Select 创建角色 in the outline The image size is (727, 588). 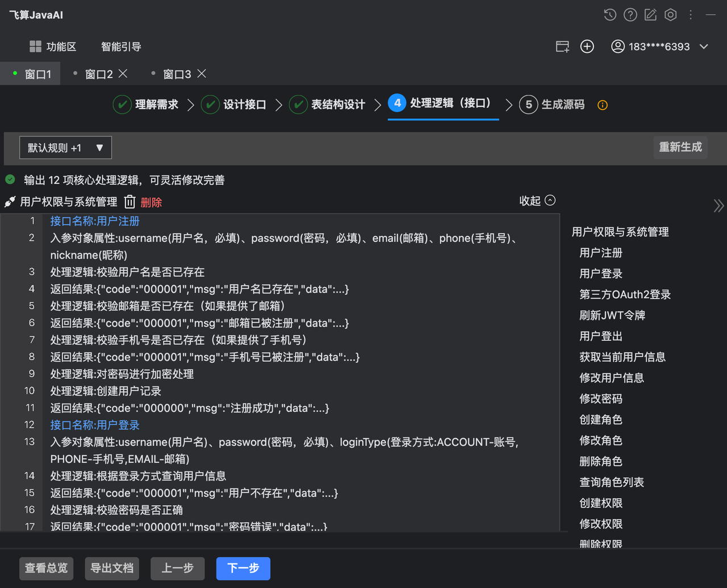(x=601, y=420)
